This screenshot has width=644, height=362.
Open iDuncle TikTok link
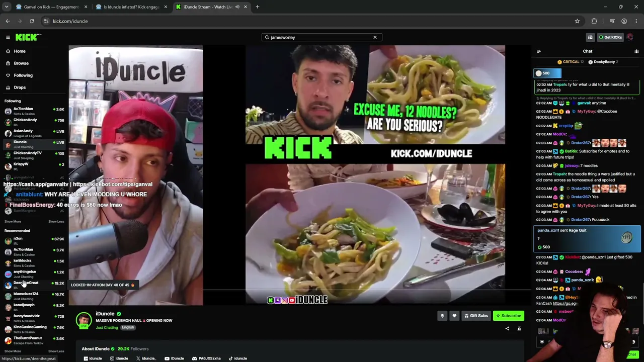click(x=237, y=358)
